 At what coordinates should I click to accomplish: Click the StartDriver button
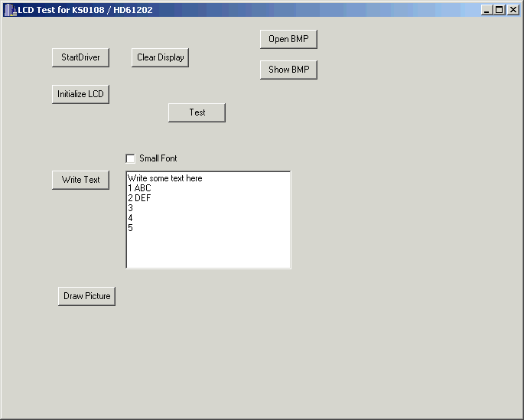coord(80,57)
